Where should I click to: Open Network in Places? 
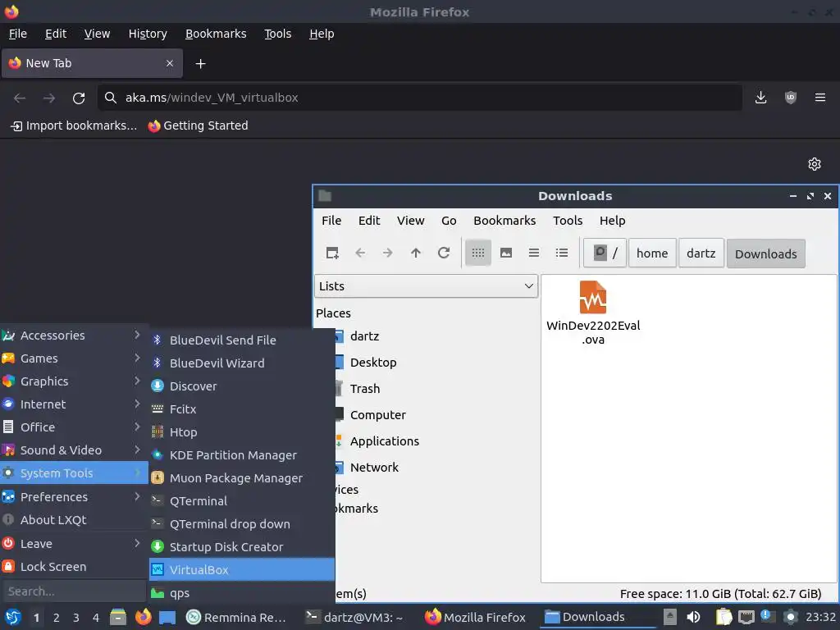pos(374,467)
